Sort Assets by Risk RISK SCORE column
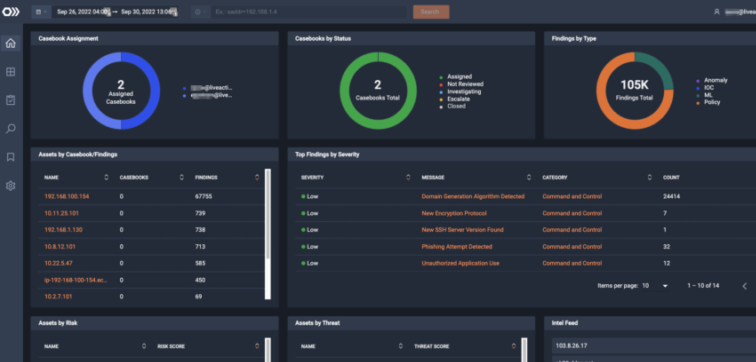The image size is (756, 362). pyautogui.click(x=257, y=346)
